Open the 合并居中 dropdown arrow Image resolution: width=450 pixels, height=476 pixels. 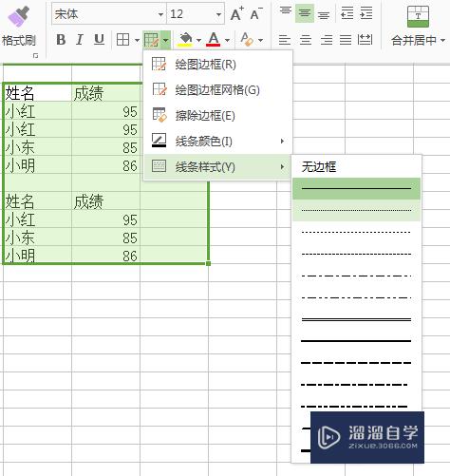point(442,40)
